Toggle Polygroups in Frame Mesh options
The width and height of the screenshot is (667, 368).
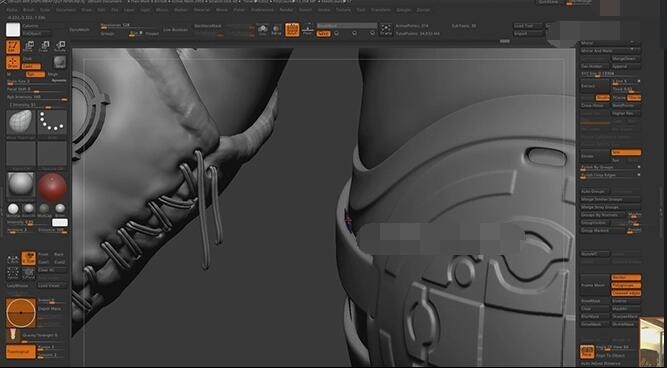626,285
